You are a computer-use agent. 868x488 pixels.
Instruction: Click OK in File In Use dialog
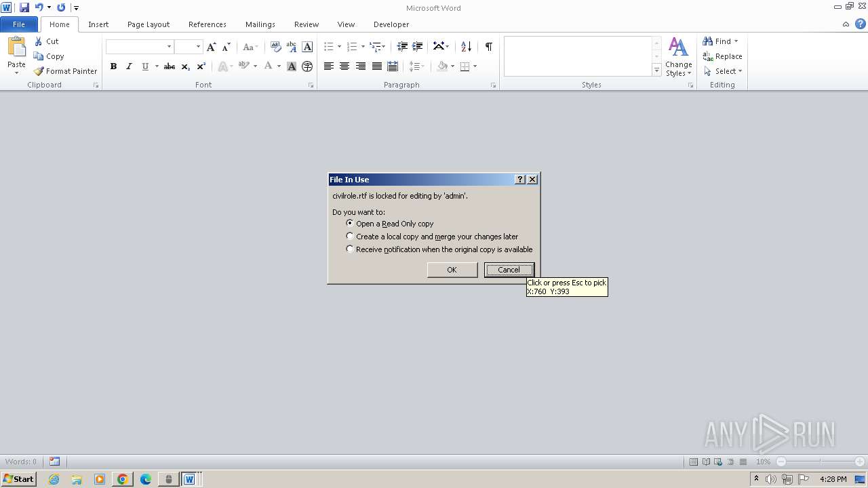(452, 270)
